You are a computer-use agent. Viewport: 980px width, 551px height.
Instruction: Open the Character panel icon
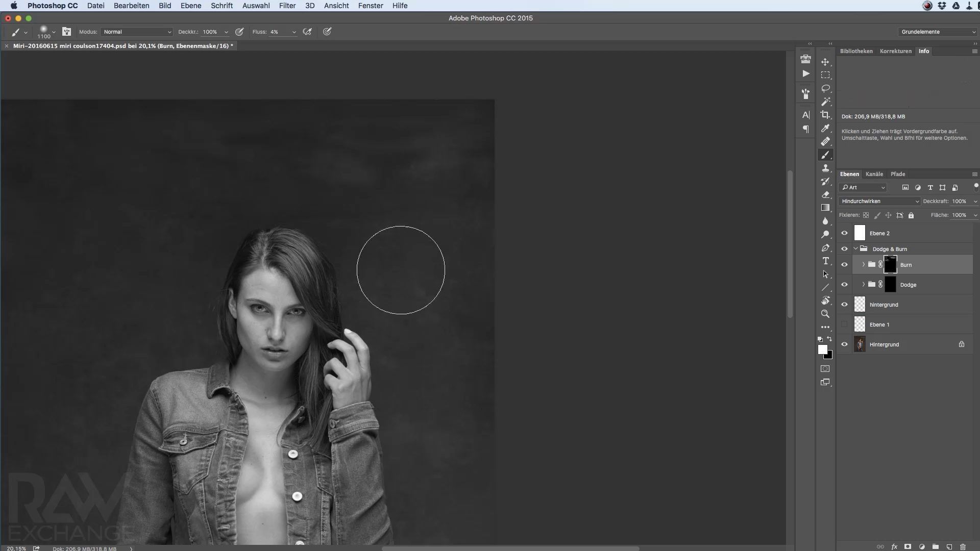coord(806,115)
